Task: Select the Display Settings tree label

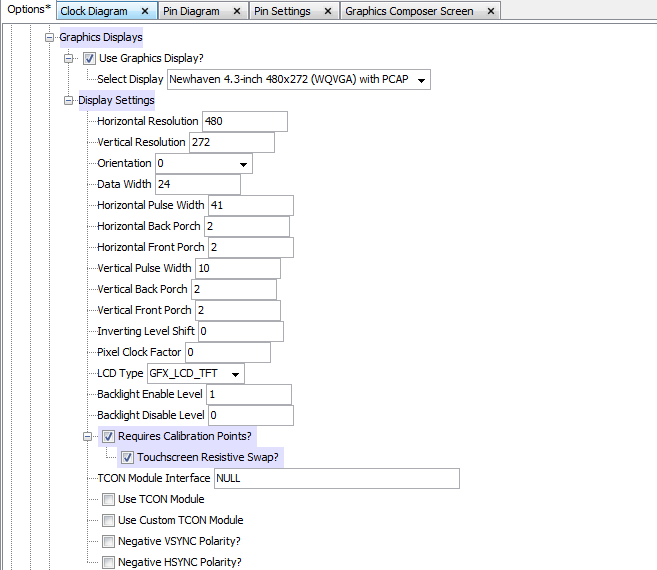Action: click(116, 101)
